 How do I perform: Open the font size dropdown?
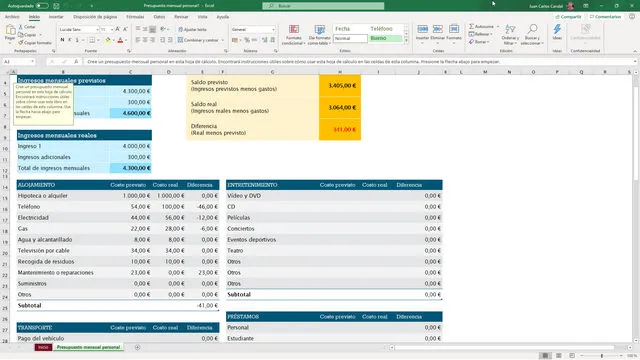click(111, 30)
